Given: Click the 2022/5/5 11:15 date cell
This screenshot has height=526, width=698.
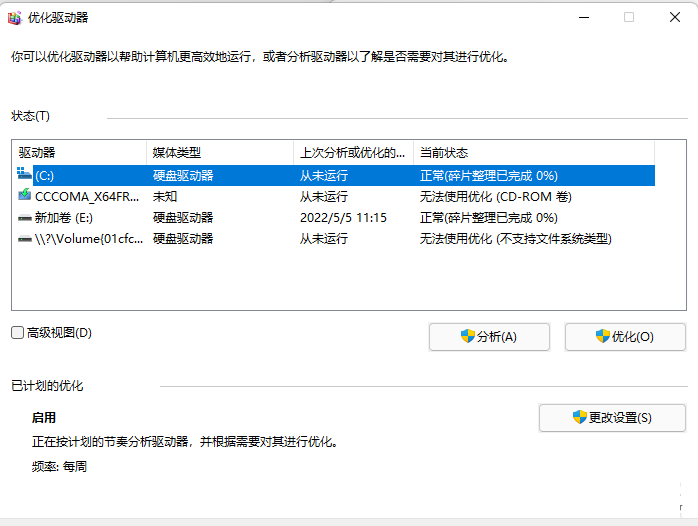Looking at the screenshot, I should 343,218.
